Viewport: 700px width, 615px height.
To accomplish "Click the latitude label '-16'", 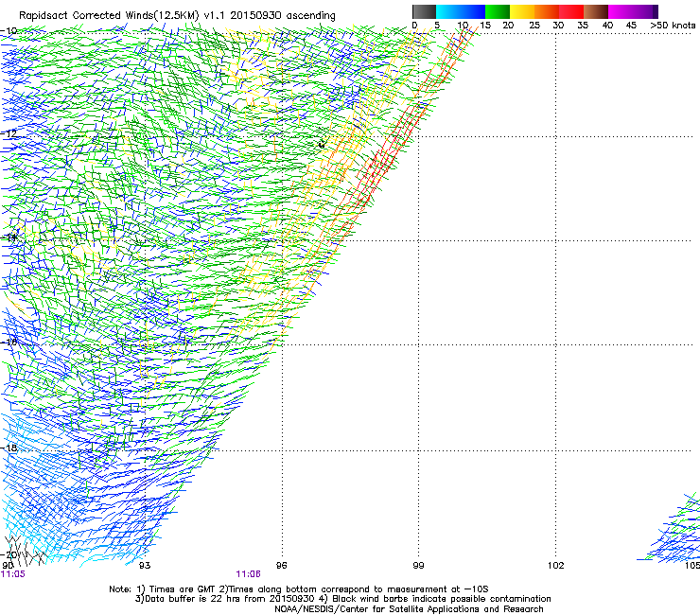I will click(9, 343).
